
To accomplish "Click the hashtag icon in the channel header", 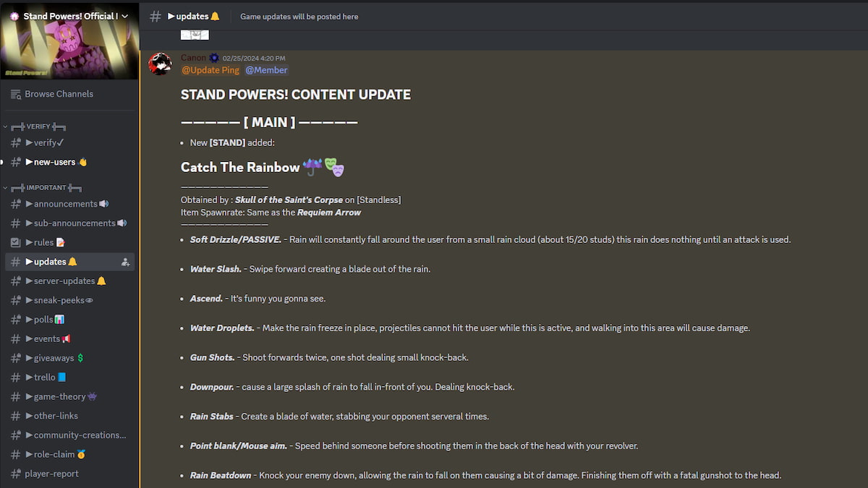I will pyautogui.click(x=154, y=15).
